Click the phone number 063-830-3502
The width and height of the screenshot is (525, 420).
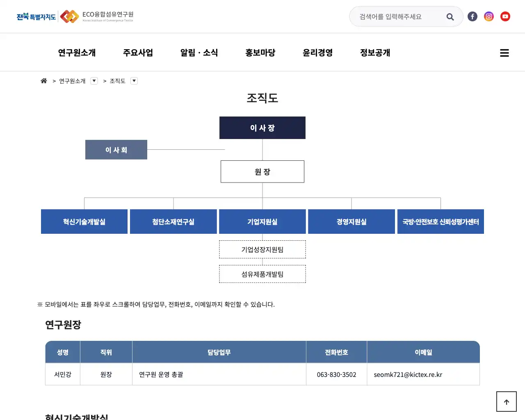[x=337, y=374]
